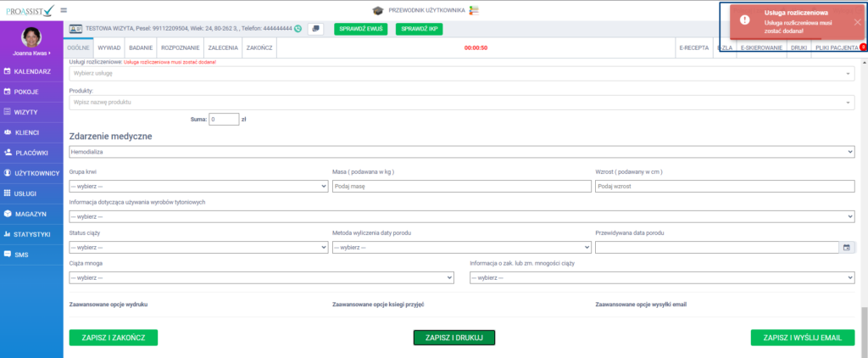868x358 pixels.
Task: Click the Masa weight input field
Action: pos(461,187)
